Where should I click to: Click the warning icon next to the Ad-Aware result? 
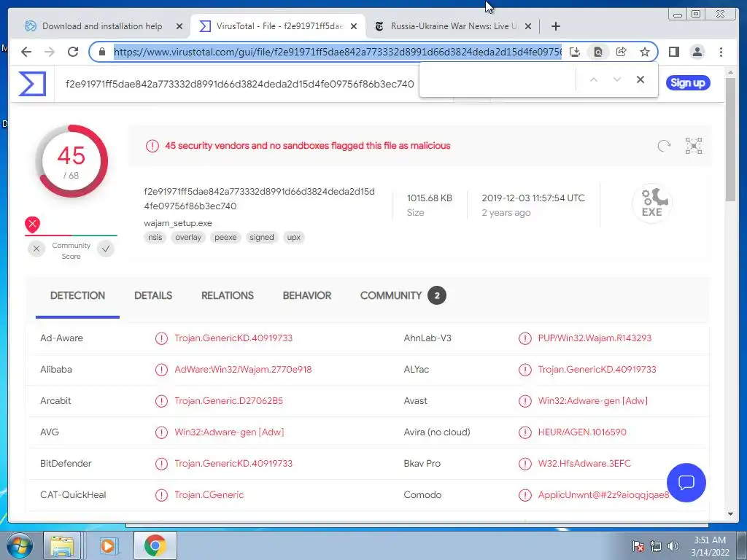tap(161, 338)
